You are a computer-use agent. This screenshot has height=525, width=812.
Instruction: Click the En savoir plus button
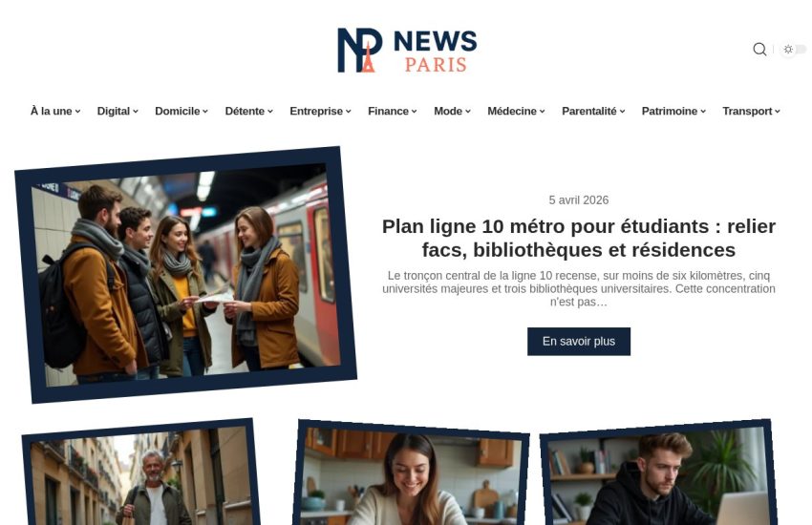click(579, 342)
